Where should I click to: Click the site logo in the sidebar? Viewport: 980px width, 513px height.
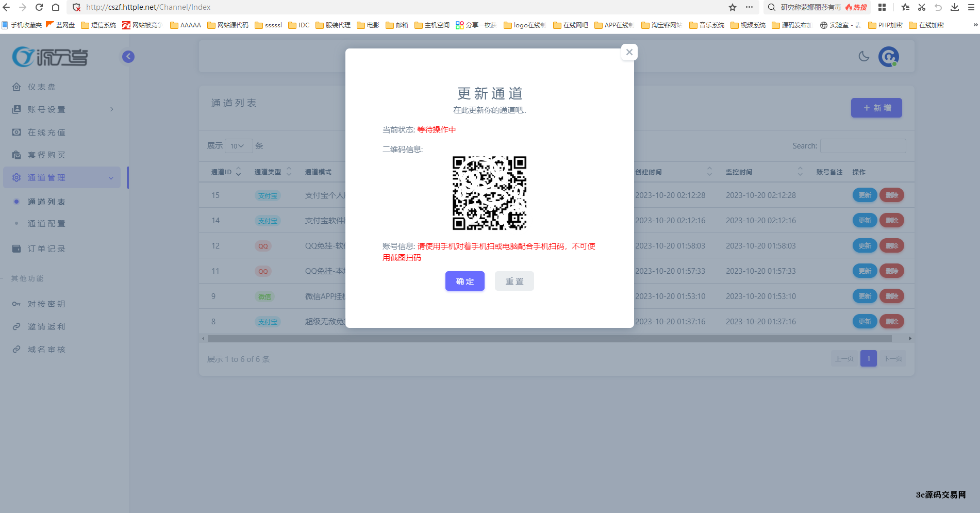50,57
